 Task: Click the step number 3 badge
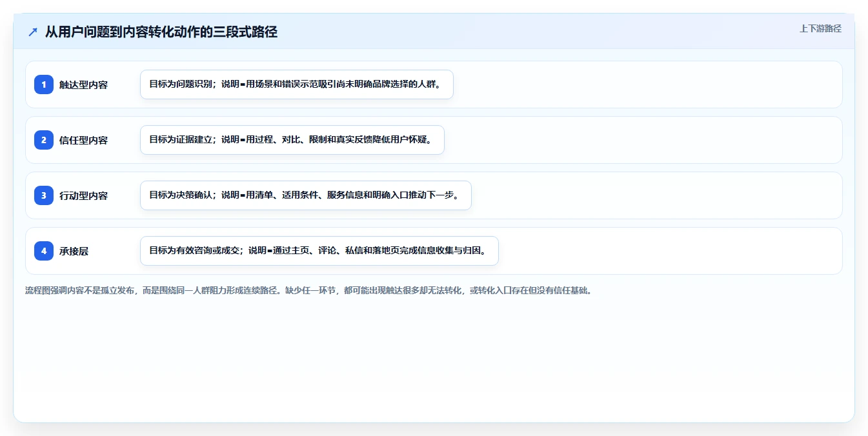44,195
